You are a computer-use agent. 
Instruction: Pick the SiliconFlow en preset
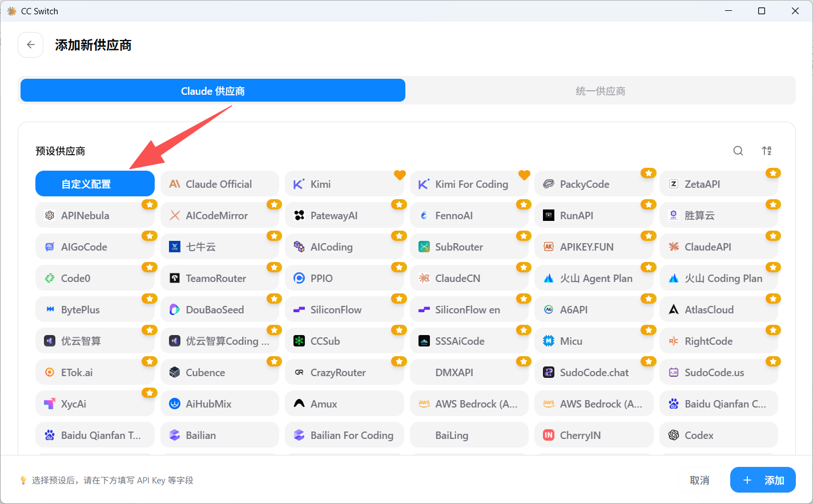coord(469,309)
